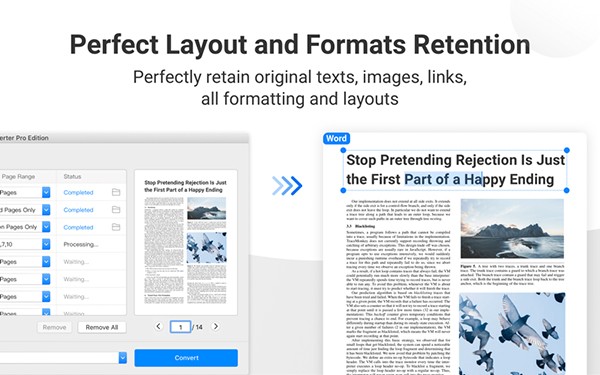Click the 'Processing...' status text
600x375 pixels.
pyautogui.click(x=81, y=244)
